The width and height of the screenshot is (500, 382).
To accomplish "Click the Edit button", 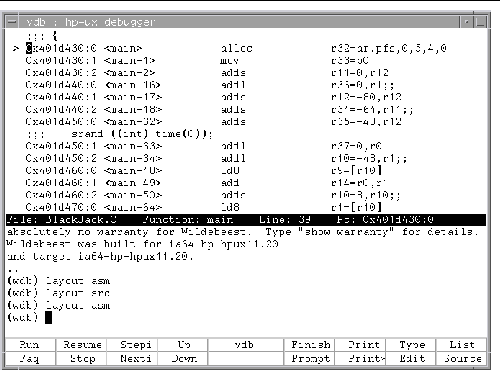I will click(411, 359).
